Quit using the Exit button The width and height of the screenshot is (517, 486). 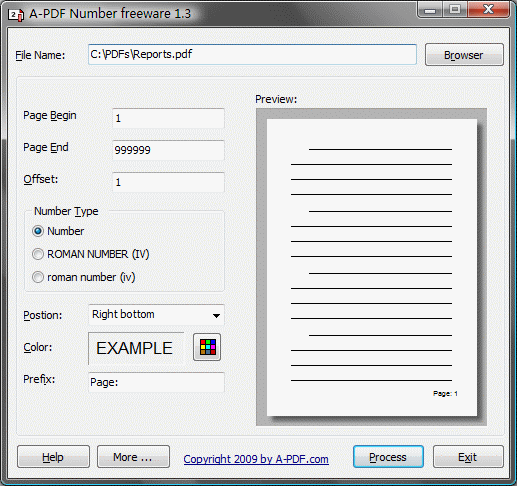point(468,457)
